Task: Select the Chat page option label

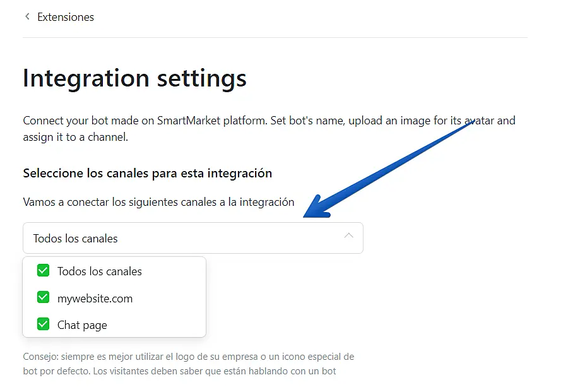Action: click(x=82, y=325)
